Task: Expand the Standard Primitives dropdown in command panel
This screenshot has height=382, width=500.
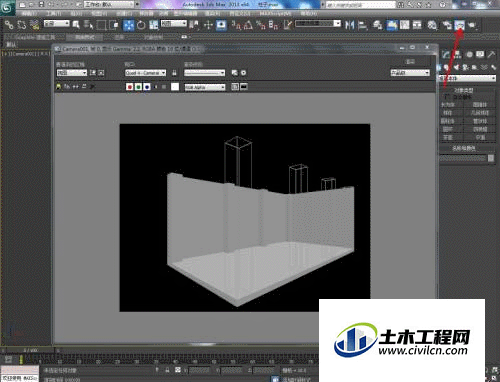Action: pos(467,78)
